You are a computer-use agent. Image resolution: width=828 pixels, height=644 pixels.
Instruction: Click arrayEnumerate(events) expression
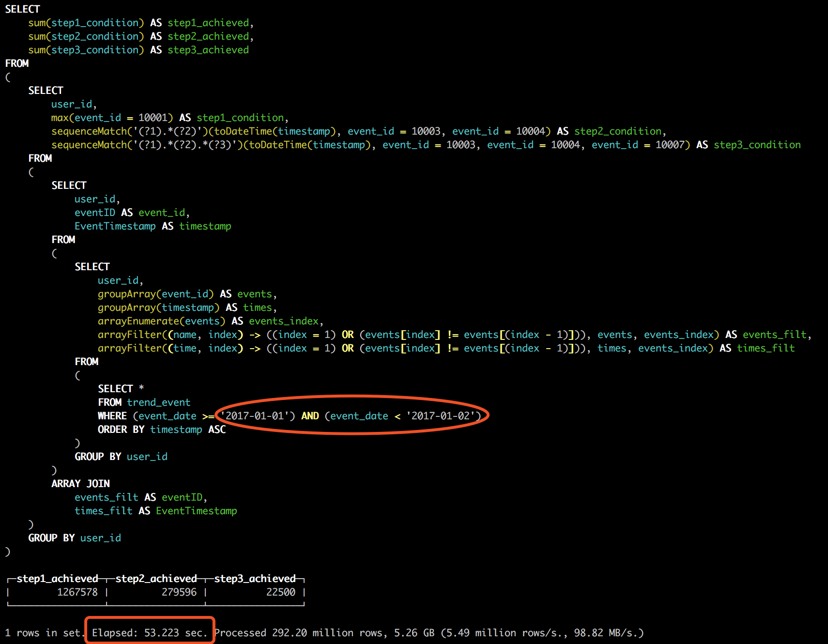coord(161,321)
